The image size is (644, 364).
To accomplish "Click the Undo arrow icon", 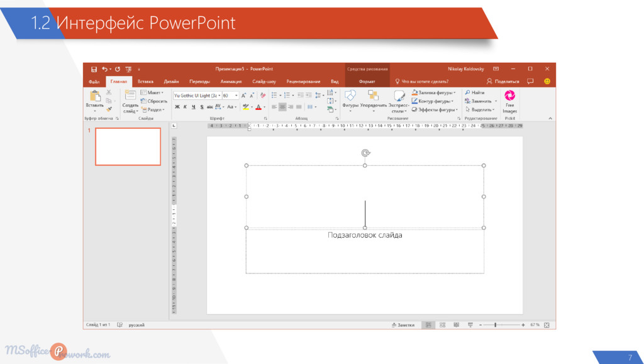I will coord(105,69).
